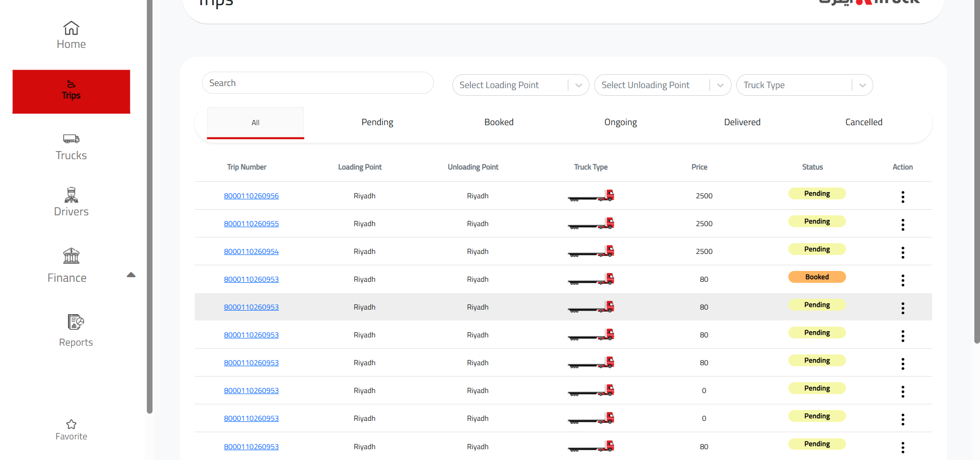Image resolution: width=980 pixels, height=460 pixels.
Task: Open the Reports section icon
Action: point(76,322)
